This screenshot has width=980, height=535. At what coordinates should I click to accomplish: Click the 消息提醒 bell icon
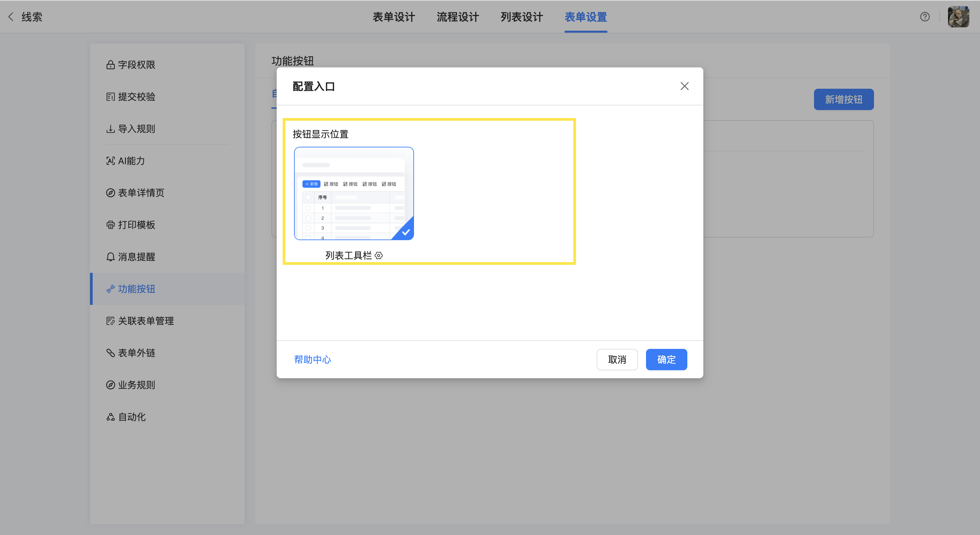pos(110,256)
